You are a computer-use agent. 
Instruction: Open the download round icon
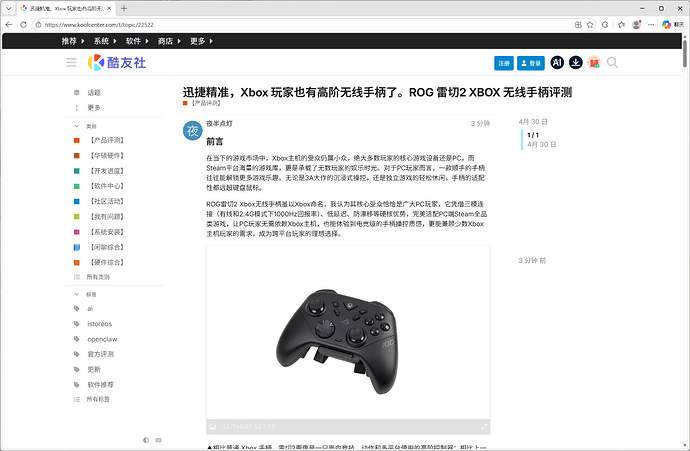pos(576,62)
